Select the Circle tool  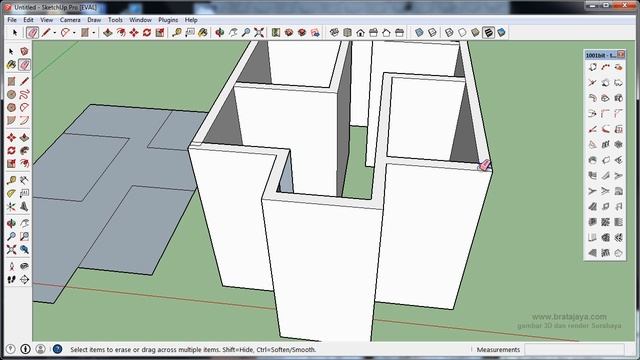click(11, 94)
